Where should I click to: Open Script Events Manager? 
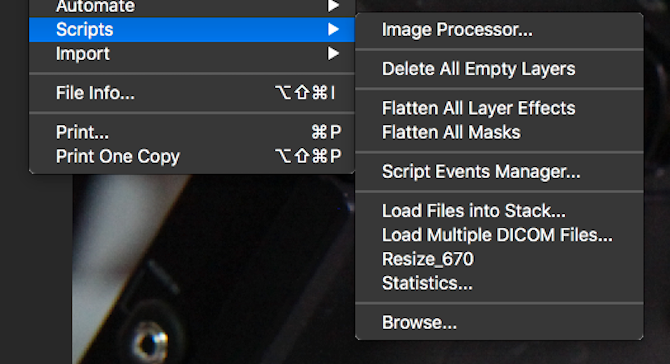point(499,172)
